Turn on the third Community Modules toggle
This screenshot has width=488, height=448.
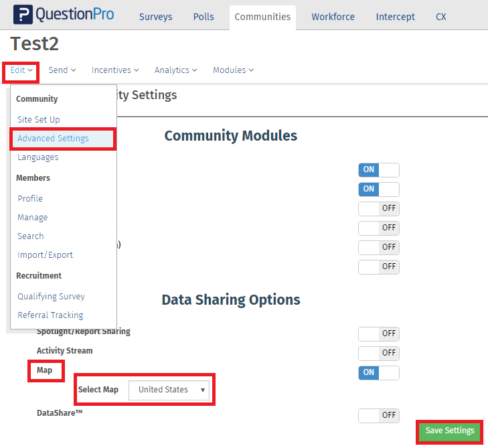click(378, 209)
